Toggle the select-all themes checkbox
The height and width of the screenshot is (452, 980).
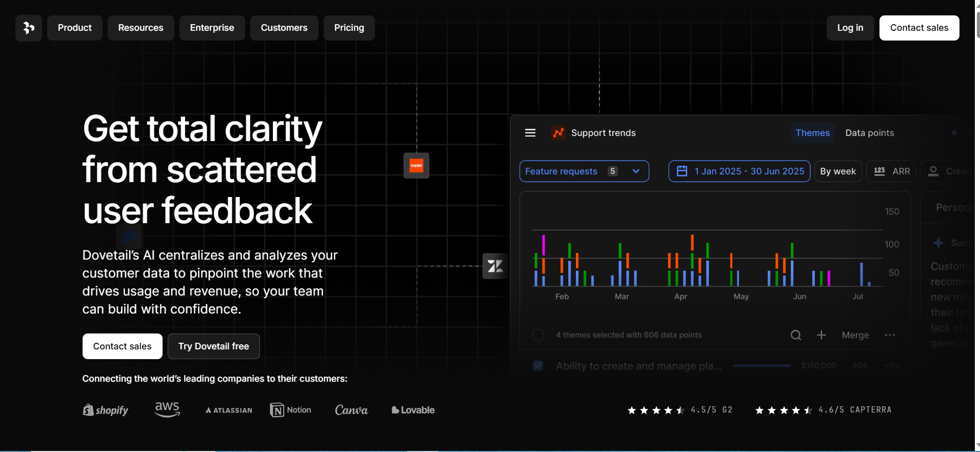pyautogui.click(x=538, y=335)
